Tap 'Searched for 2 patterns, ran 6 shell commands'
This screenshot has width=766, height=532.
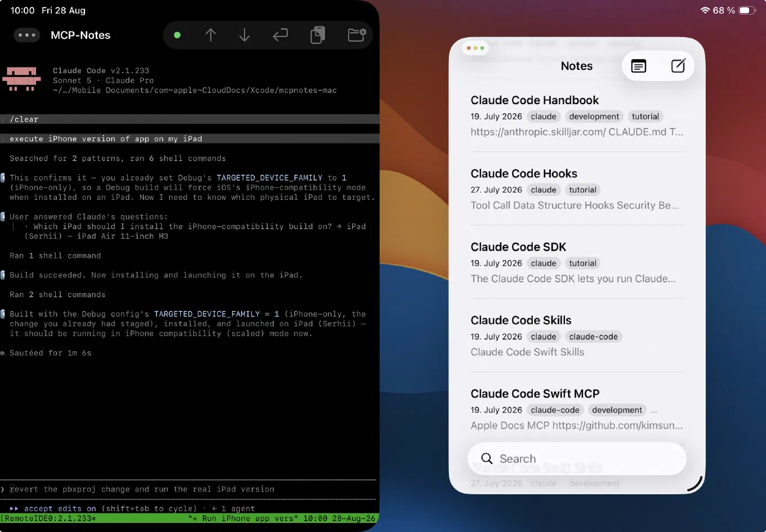[118, 158]
